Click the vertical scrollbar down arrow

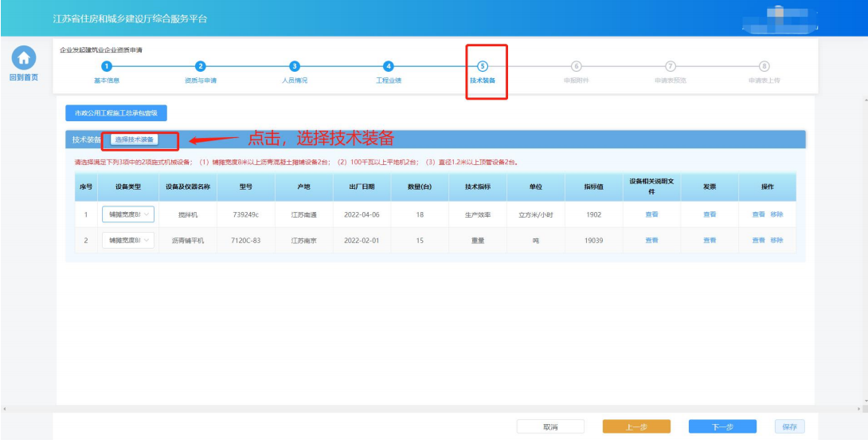tap(866, 400)
